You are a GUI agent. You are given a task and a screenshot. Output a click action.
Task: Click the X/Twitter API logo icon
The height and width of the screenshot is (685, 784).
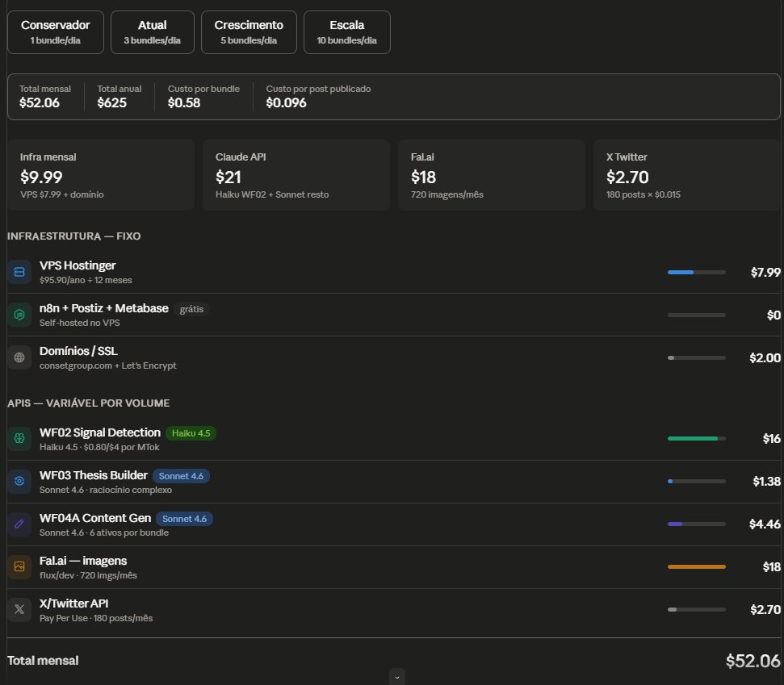19,609
